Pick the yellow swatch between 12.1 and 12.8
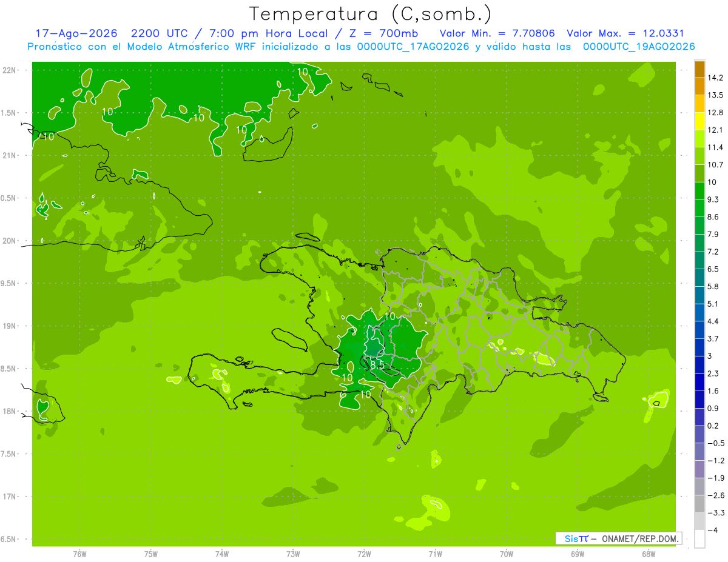Image resolution: width=728 pixels, height=562 pixels. pos(699,121)
